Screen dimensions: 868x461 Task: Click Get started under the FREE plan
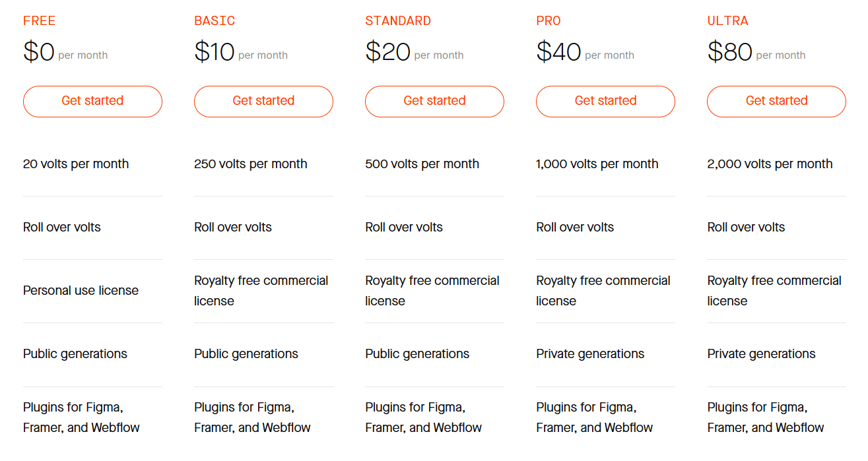coord(92,101)
